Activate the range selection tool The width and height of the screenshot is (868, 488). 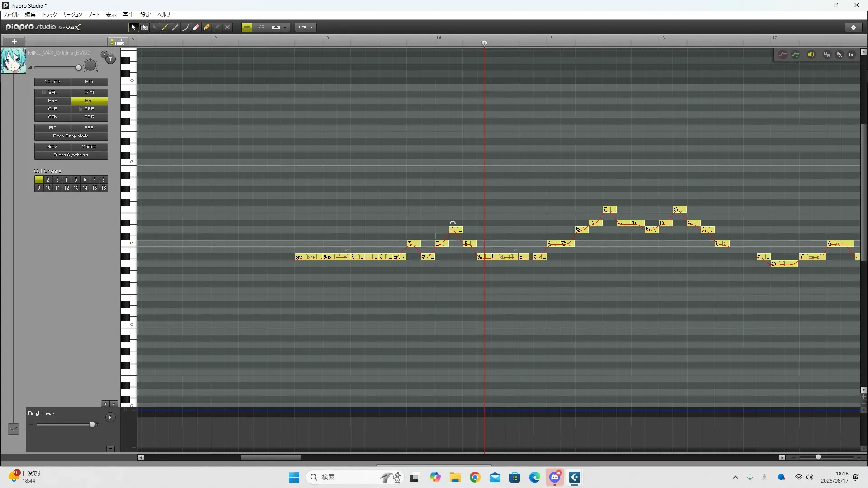coord(144,28)
